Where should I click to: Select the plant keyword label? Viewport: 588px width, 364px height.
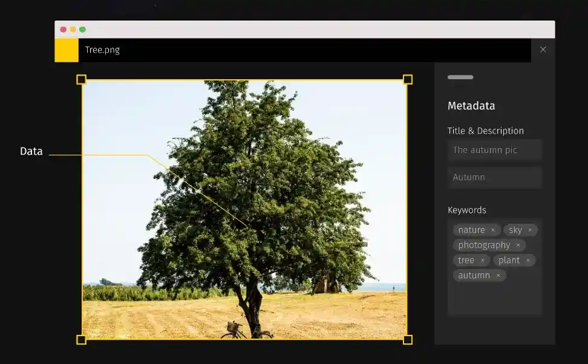coord(509,260)
